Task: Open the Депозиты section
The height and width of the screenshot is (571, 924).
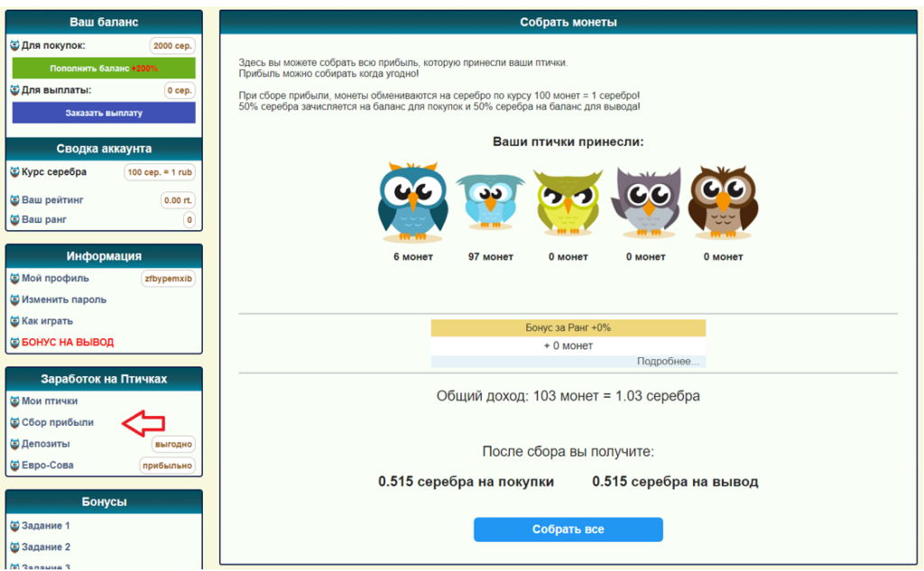Action: pos(45,444)
